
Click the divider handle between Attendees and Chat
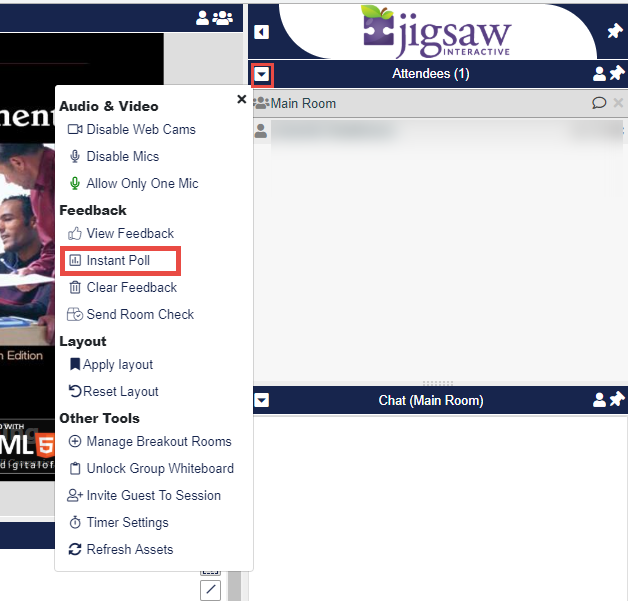click(x=438, y=383)
